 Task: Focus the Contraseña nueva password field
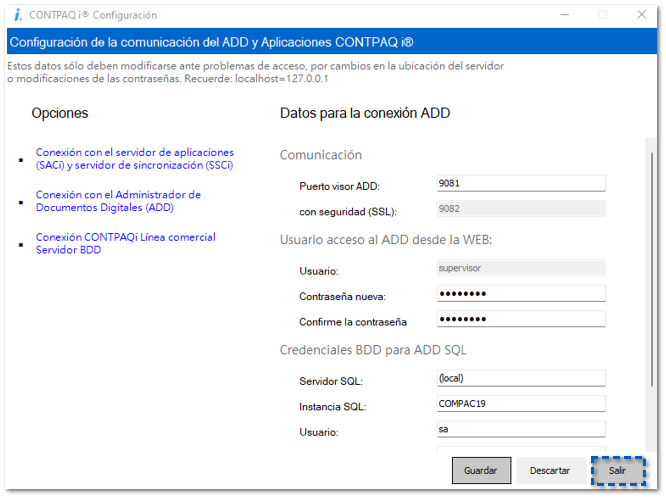521,294
